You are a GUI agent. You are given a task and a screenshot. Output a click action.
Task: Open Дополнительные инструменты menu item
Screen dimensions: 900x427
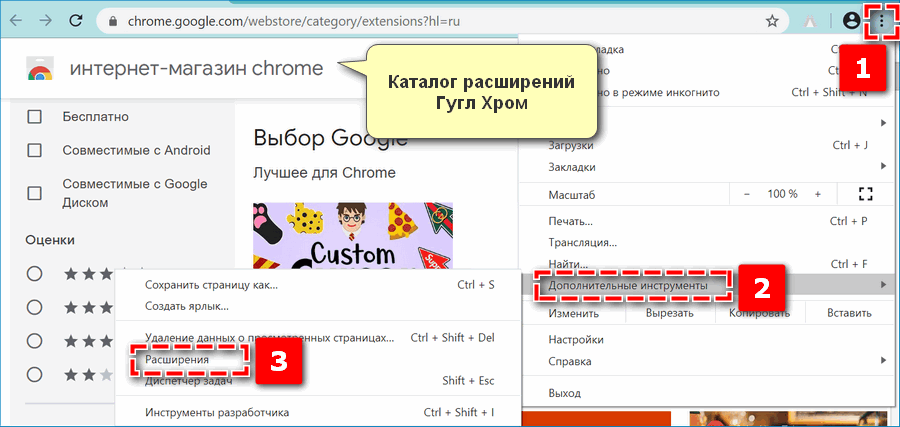point(709,285)
